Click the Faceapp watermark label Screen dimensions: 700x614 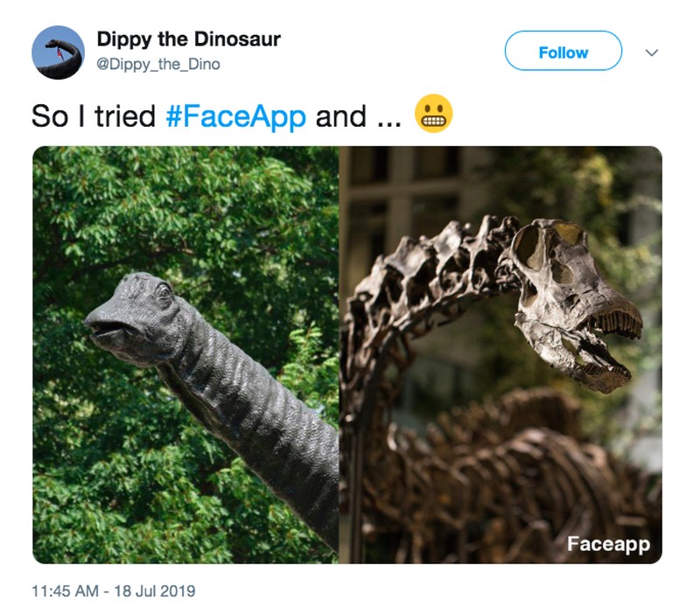click(x=608, y=544)
